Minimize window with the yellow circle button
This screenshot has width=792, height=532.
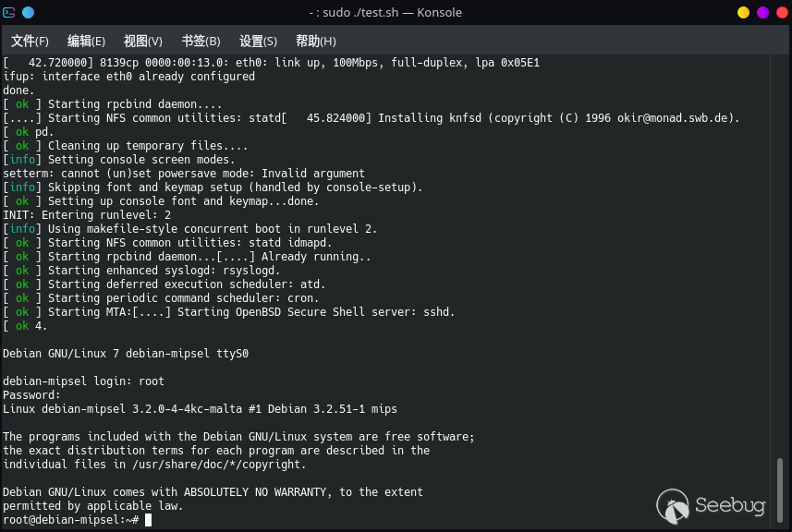click(743, 13)
